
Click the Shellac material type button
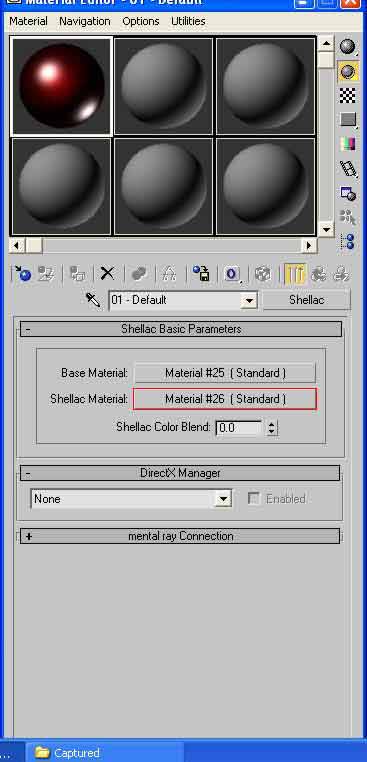tap(306, 300)
